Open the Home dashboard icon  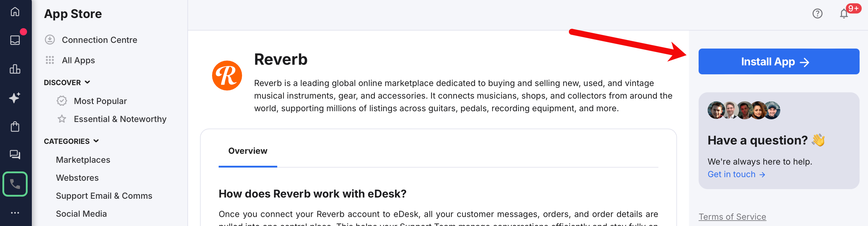pyautogui.click(x=15, y=11)
